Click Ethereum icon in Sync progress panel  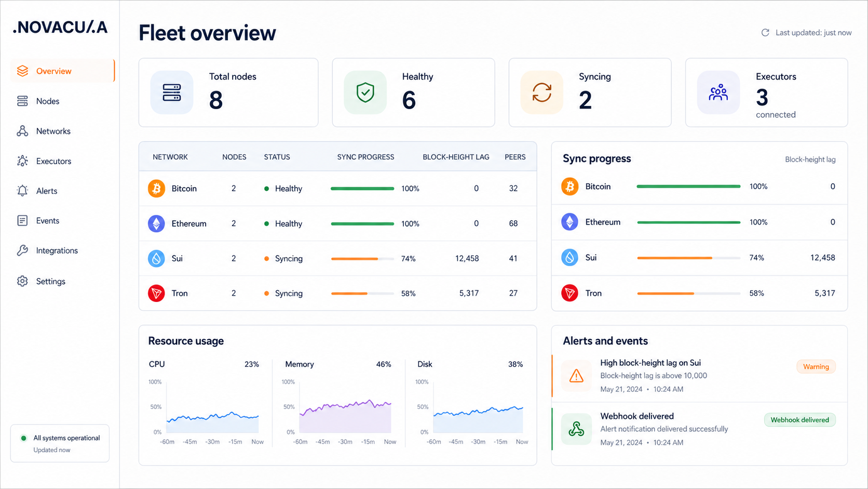coord(570,222)
